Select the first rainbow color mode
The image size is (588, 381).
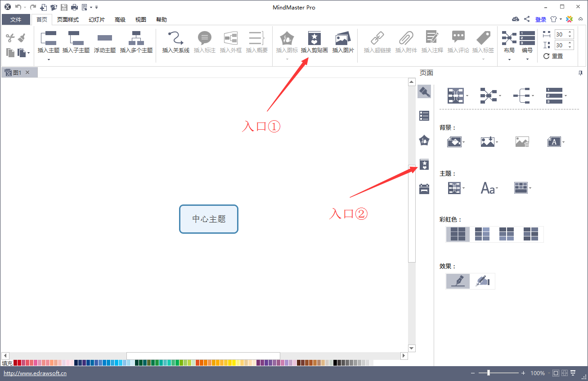pos(458,234)
